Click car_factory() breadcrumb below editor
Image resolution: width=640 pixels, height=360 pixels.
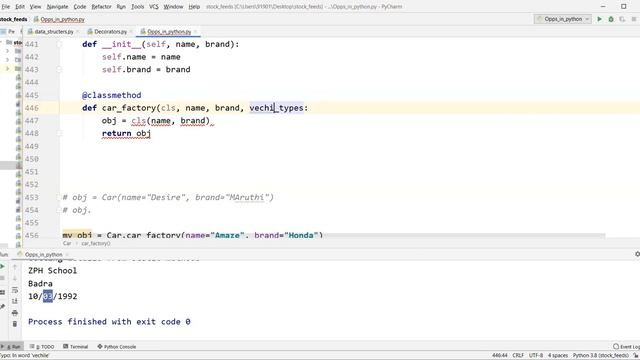96,243
